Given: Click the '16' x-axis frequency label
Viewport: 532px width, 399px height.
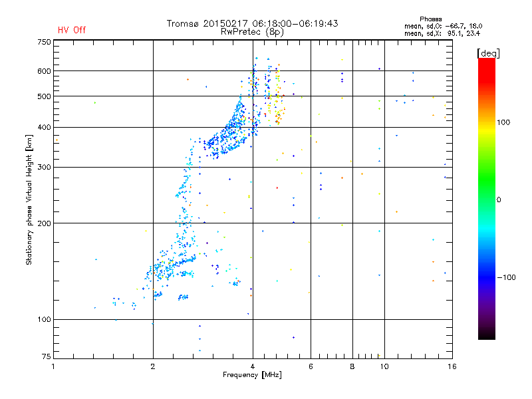Looking at the screenshot, I should point(452,366).
